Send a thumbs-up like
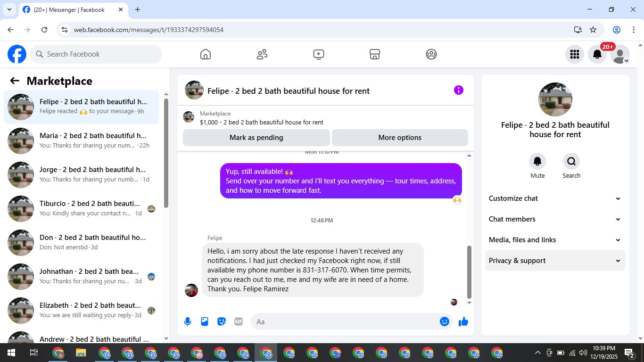 [x=463, y=321]
